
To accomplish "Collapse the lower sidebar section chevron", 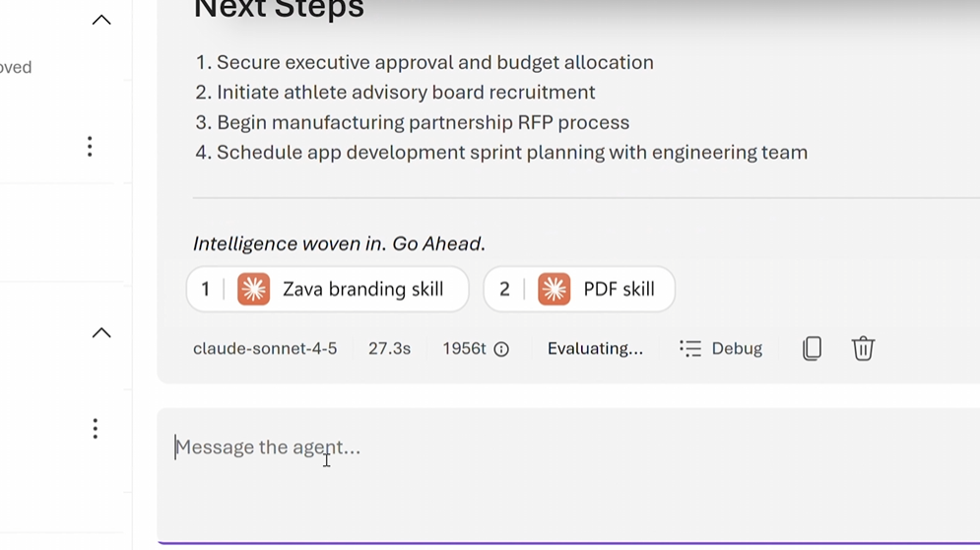I will click(101, 333).
